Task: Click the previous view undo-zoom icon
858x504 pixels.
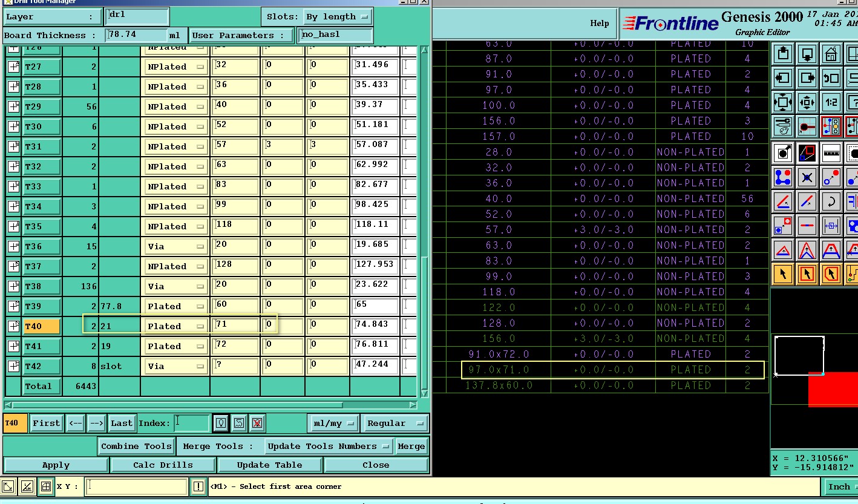Action: tap(831, 77)
